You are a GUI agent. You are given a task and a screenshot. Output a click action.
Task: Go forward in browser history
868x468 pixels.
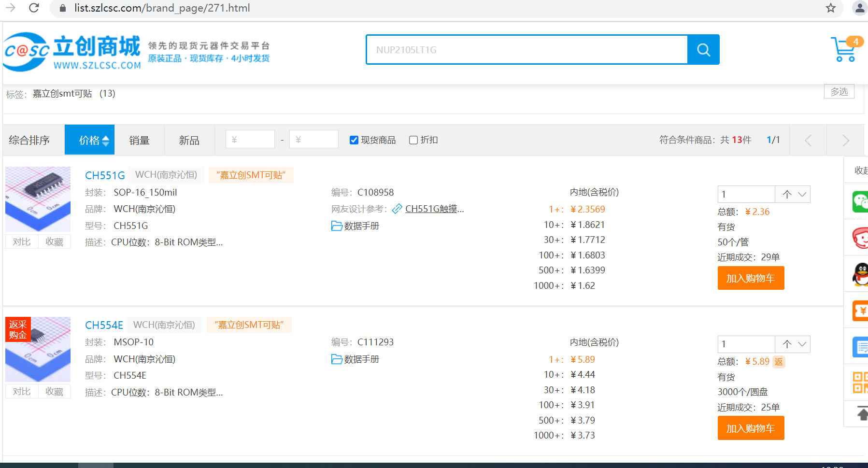(11, 8)
